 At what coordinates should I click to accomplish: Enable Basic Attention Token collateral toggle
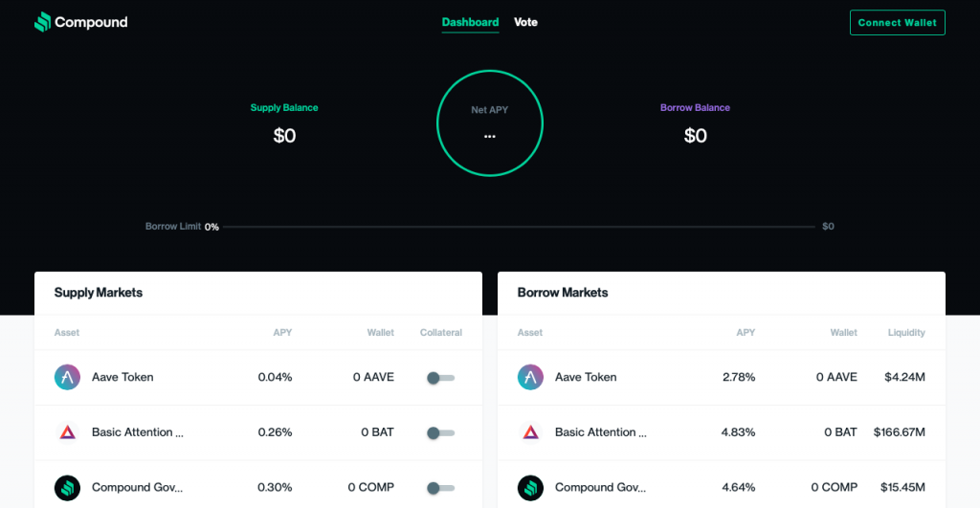(440, 433)
